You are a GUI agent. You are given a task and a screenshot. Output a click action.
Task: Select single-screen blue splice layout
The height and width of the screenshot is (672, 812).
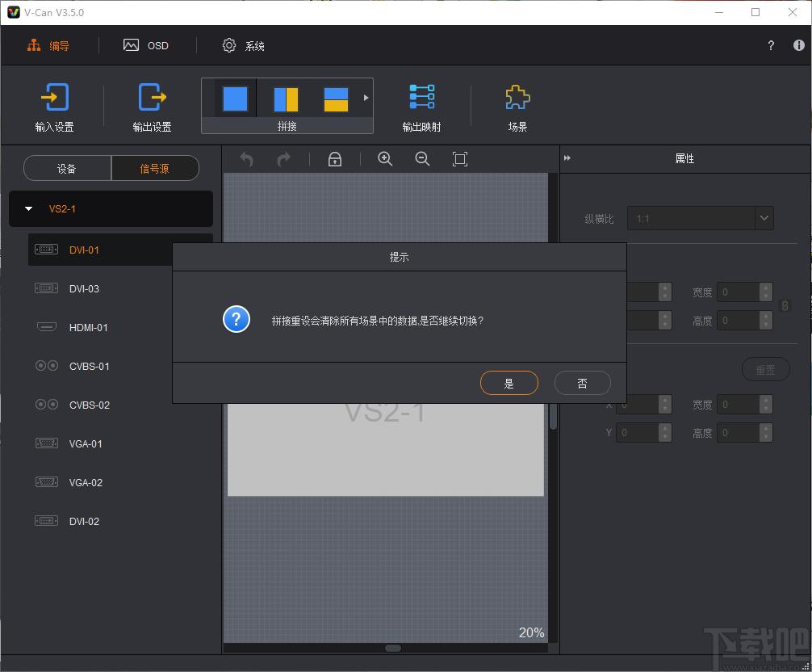click(235, 99)
